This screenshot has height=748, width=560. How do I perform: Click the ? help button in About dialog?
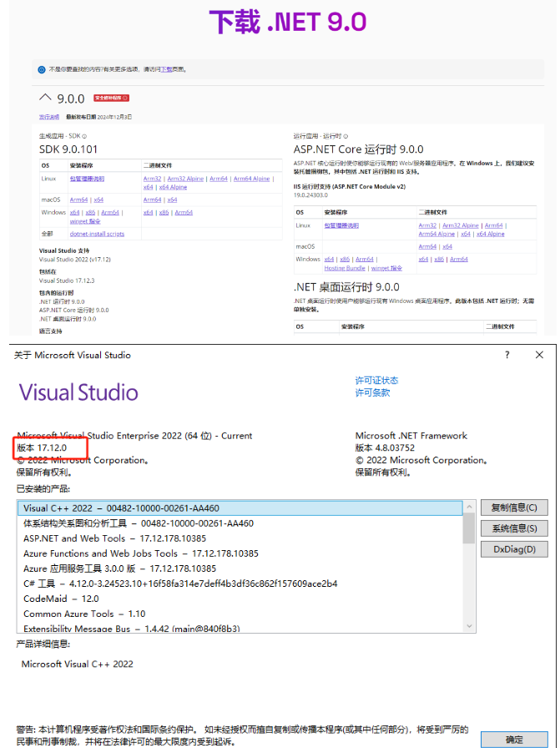point(507,355)
